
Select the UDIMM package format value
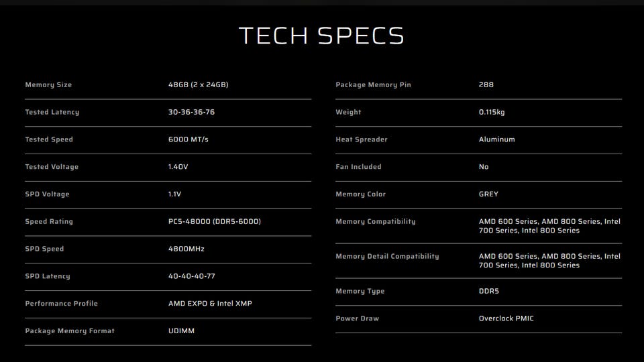pos(181,330)
